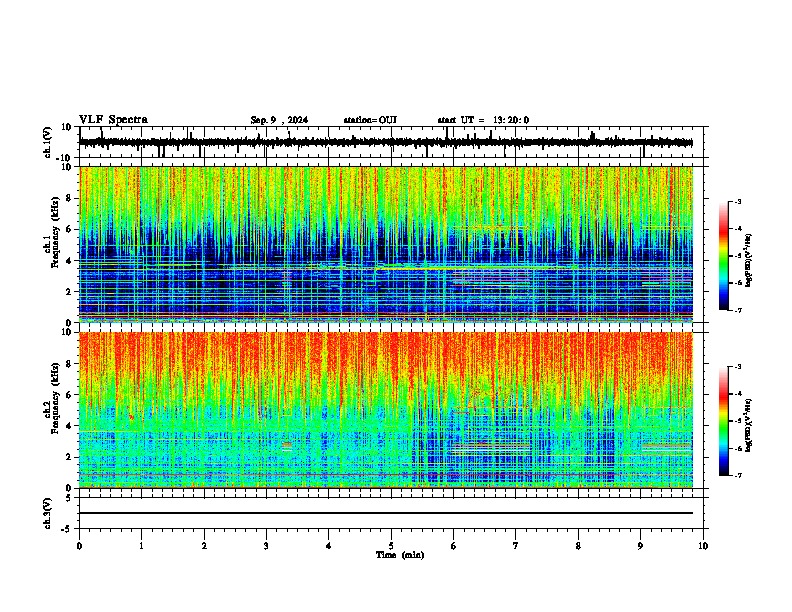
Task: Click the "Time (min)" x-axis label
Action: click(x=400, y=555)
